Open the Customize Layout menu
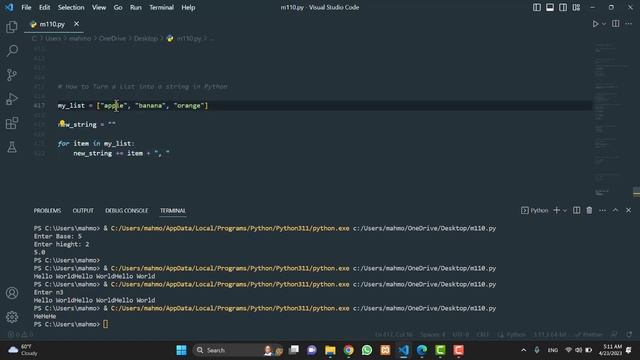 click(x=576, y=7)
